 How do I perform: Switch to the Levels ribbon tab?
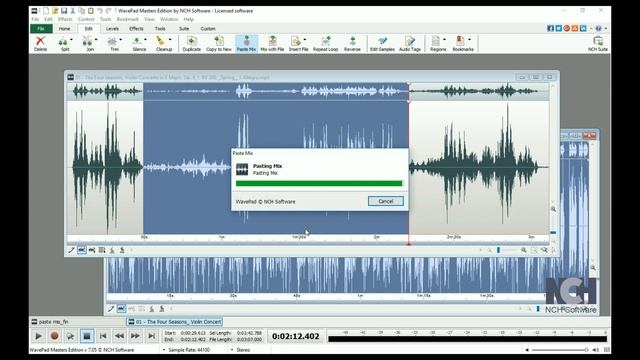pyautogui.click(x=112, y=29)
